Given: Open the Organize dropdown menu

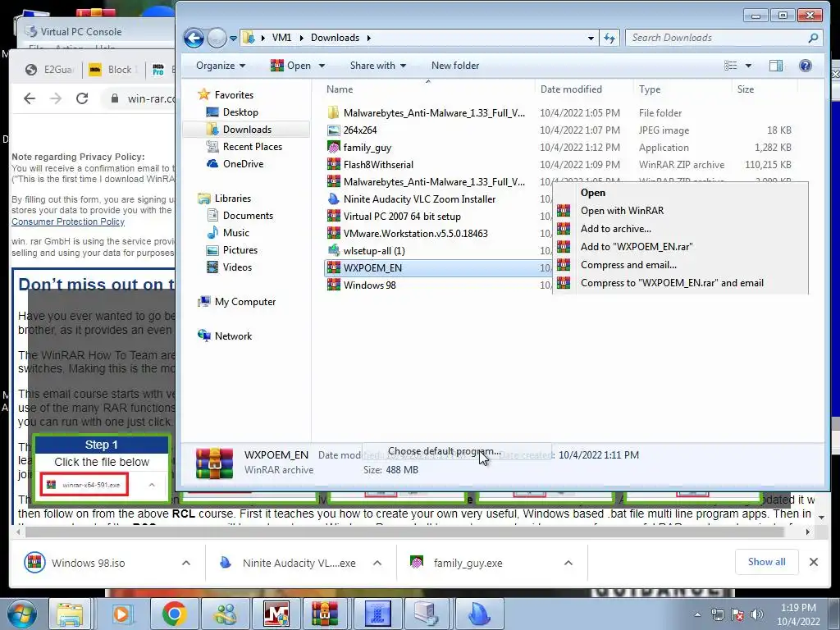Looking at the screenshot, I should (x=221, y=66).
